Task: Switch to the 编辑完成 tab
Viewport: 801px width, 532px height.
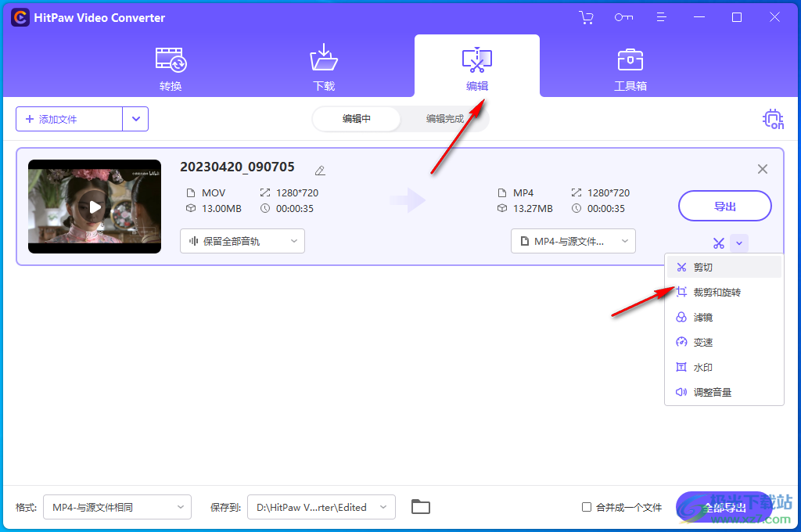Action: pos(446,119)
